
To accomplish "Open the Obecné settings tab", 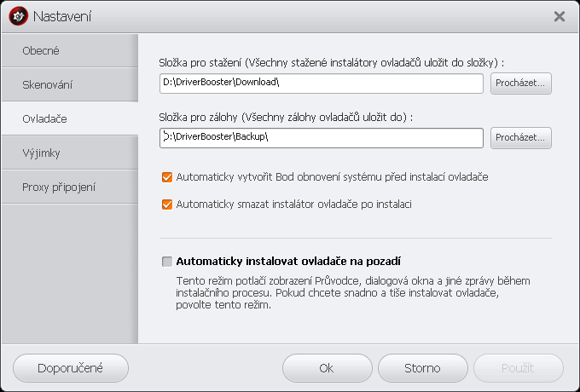I will point(68,50).
